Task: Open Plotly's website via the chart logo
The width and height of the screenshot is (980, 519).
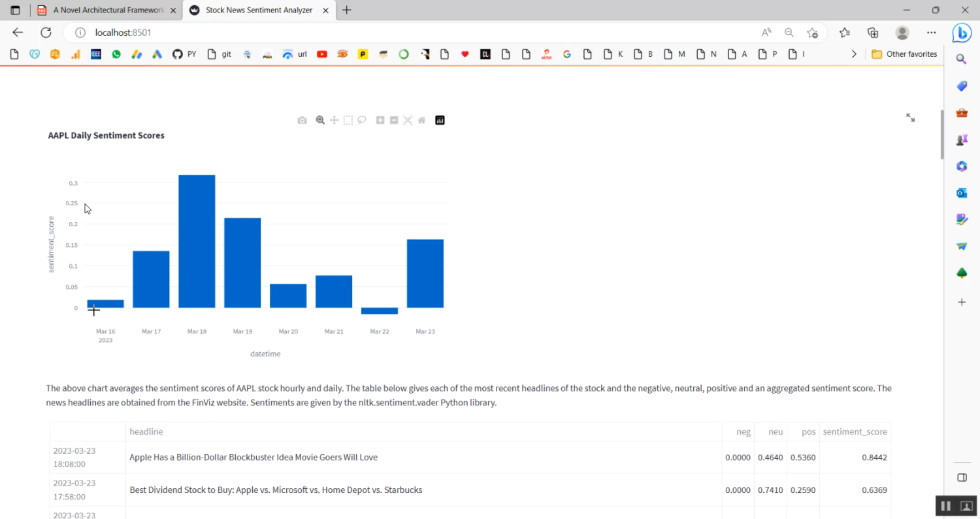Action: pos(440,120)
